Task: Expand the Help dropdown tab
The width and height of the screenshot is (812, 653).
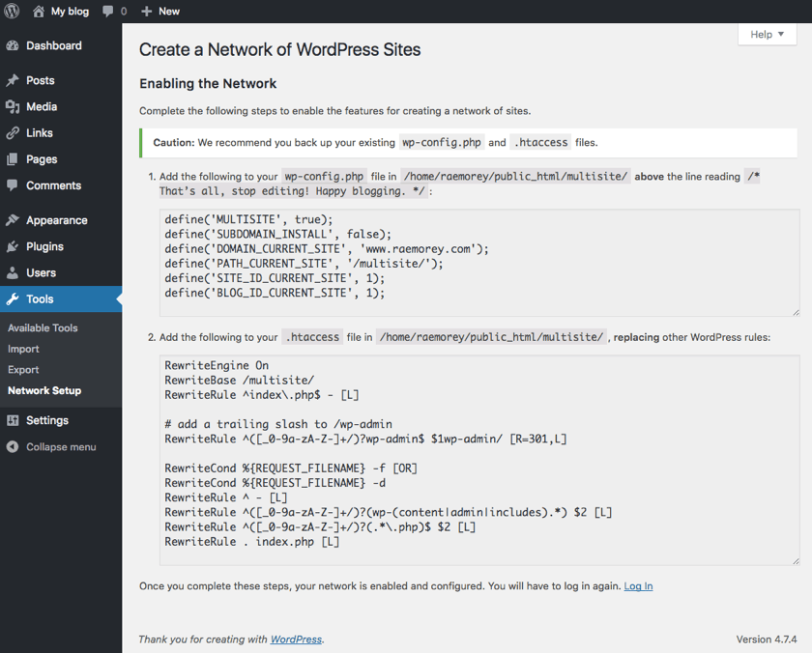Action: click(x=767, y=35)
